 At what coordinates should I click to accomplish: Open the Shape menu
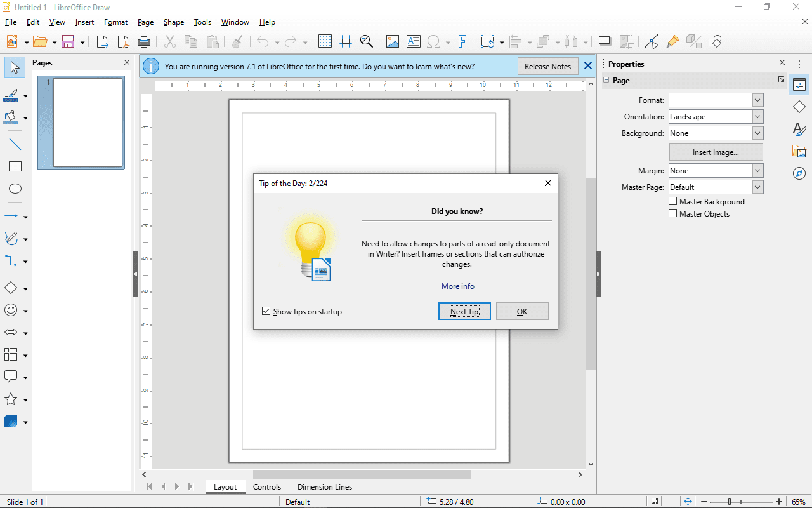point(173,22)
